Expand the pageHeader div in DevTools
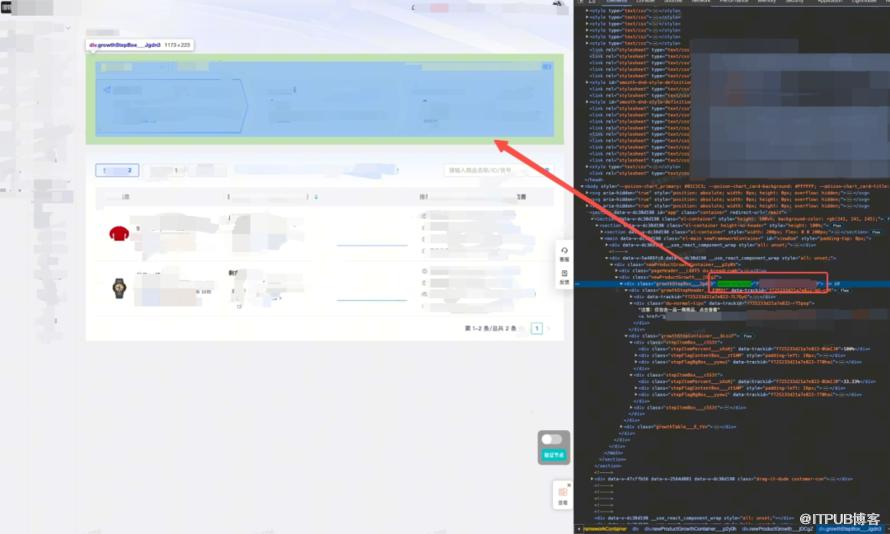The image size is (890, 534). click(616, 271)
